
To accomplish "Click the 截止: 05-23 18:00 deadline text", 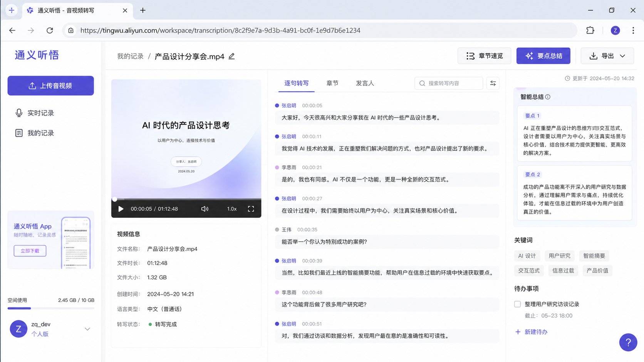I will coord(548,315).
